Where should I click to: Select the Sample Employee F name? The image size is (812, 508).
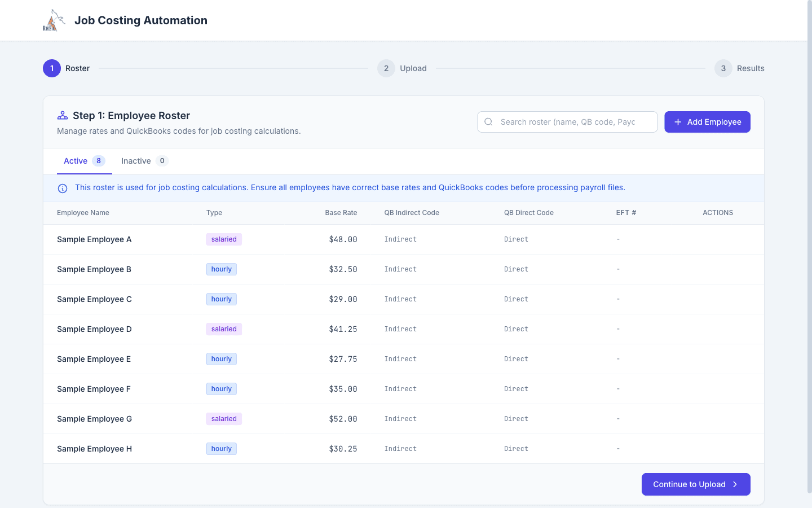[94, 389]
